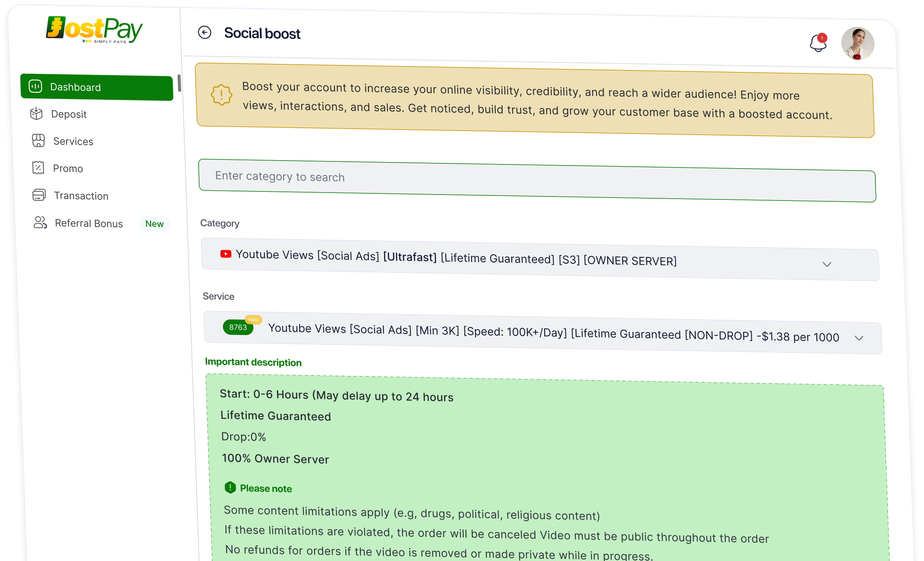Click the text Drop:0%

tap(244, 437)
